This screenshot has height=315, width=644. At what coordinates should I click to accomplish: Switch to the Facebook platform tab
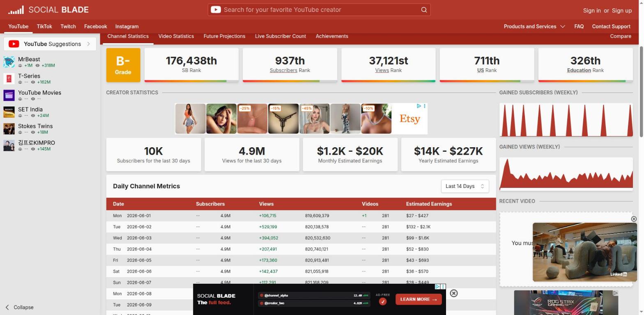96,26
